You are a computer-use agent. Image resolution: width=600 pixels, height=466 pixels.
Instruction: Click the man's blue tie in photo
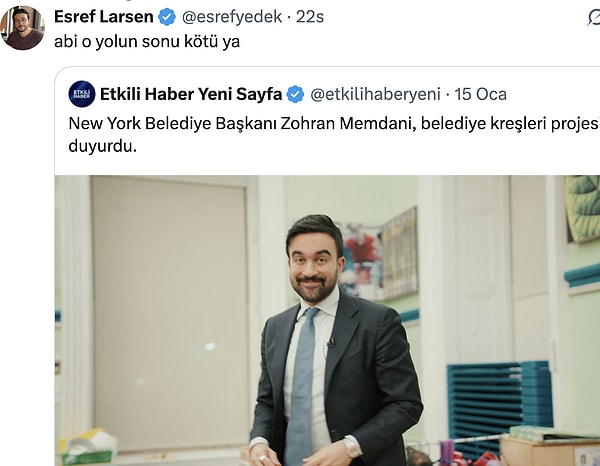pyautogui.click(x=302, y=383)
